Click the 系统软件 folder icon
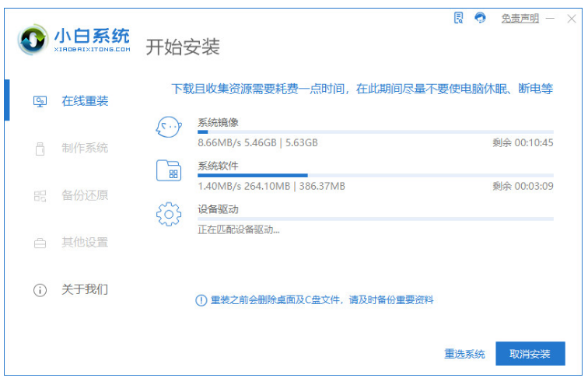This screenshot has height=378, width=588. coord(169,170)
